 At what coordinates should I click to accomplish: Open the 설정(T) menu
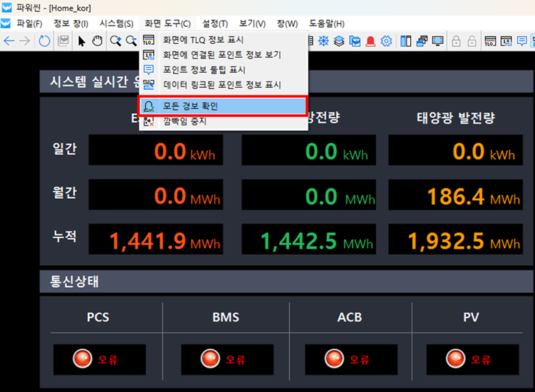(215, 23)
